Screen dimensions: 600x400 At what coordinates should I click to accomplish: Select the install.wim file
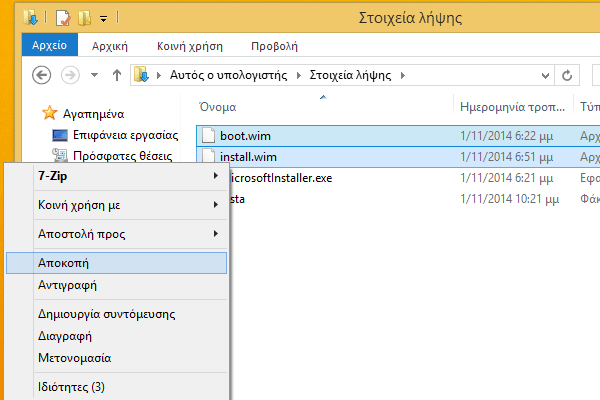(248, 157)
